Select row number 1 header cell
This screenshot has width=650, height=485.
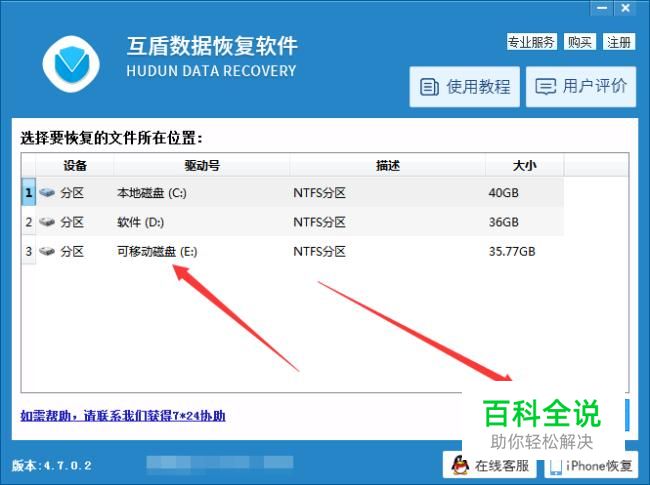click(x=28, y=192)
